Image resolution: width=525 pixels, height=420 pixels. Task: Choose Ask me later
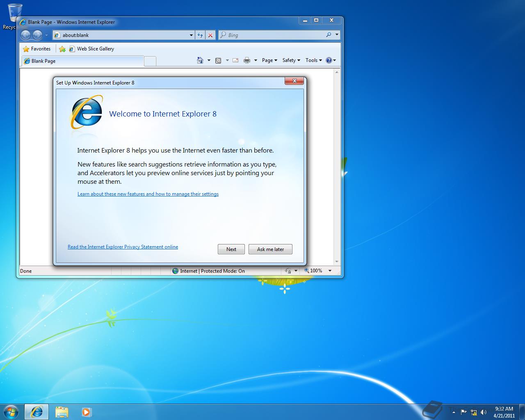(x=270, y=249)
